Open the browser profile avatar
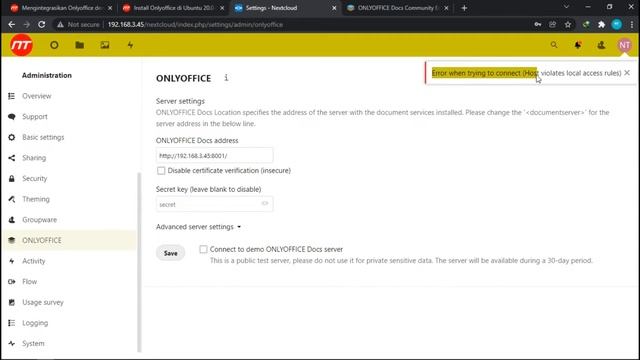This screenshot has height=360, width=640. [x=617, y=24]
